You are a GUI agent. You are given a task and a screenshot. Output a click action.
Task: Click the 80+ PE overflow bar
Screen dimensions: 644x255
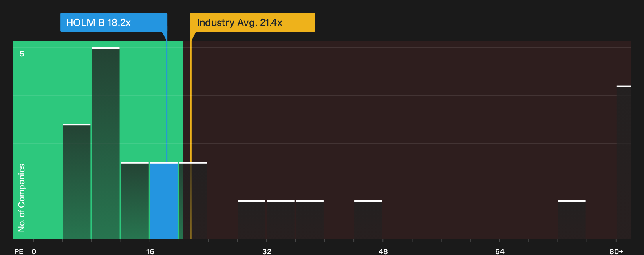[x=624, y=162]
